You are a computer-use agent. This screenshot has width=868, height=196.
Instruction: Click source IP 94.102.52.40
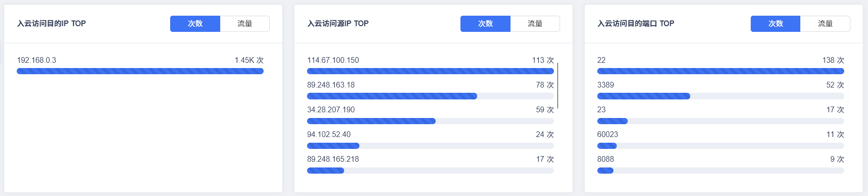(x=329, y=135)
